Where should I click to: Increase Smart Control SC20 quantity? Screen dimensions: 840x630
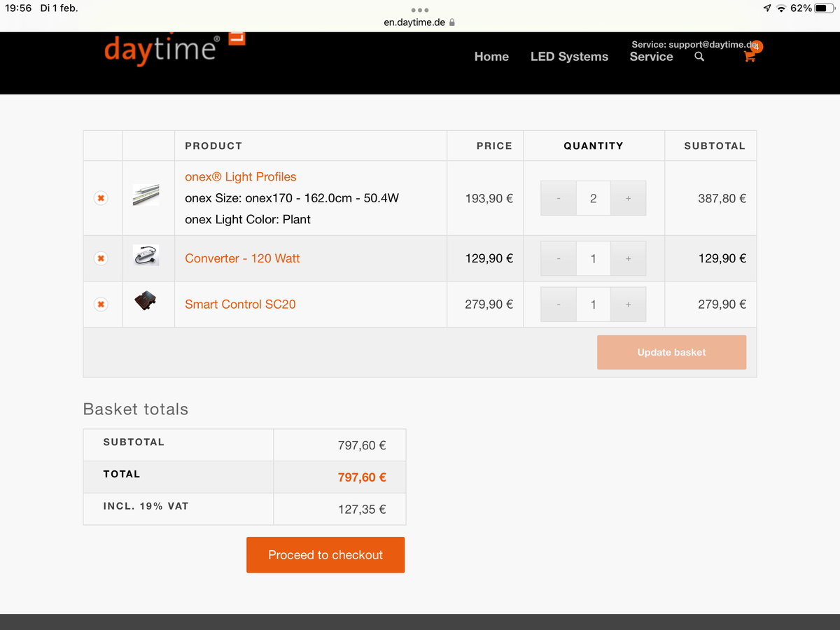[628, 304]
